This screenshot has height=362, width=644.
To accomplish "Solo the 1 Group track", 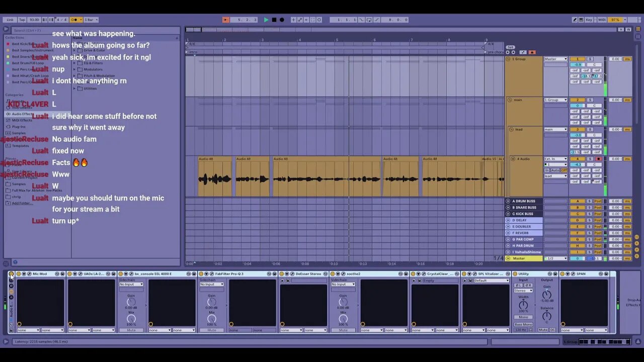I will [x=590, y=59].
